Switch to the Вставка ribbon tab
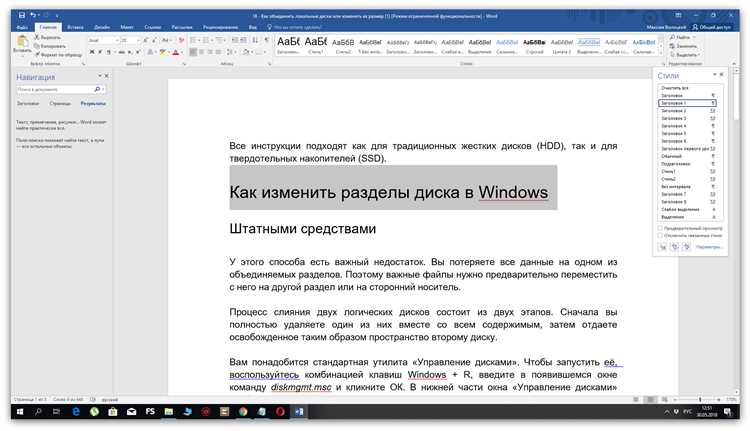This screenshot has width=750, height=431. [75, 27]
